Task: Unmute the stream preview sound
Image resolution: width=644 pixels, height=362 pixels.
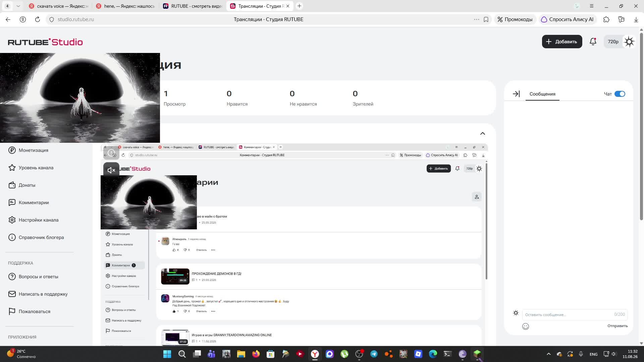Action: (111, 170)
